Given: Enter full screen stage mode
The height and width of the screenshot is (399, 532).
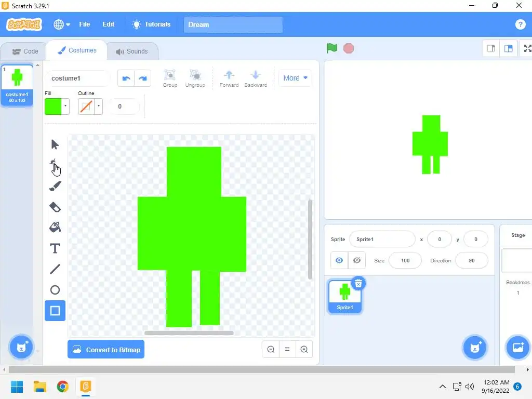Looking at the screenshot, I should [527, 48].
